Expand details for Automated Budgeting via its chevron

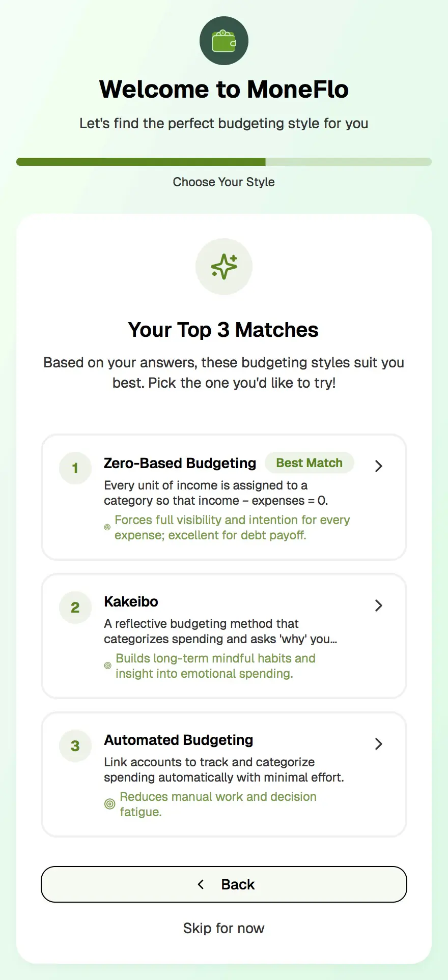point(378,744)
